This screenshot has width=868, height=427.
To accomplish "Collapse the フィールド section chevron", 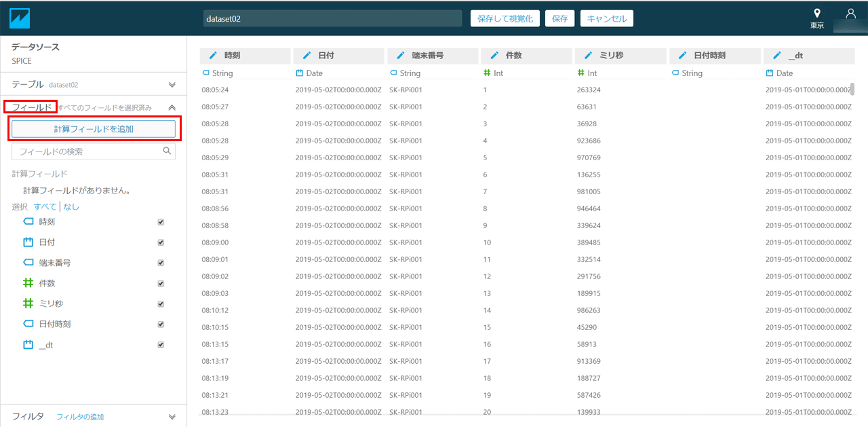I will click(172, 107).
